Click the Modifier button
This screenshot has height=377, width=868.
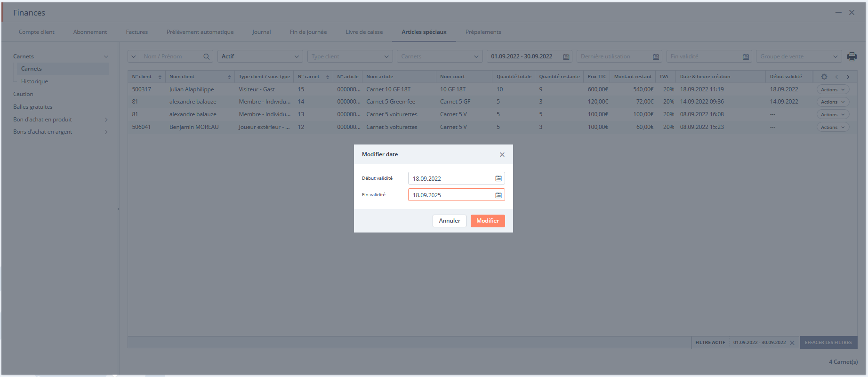pyautogui.click(x=488, y=221)
